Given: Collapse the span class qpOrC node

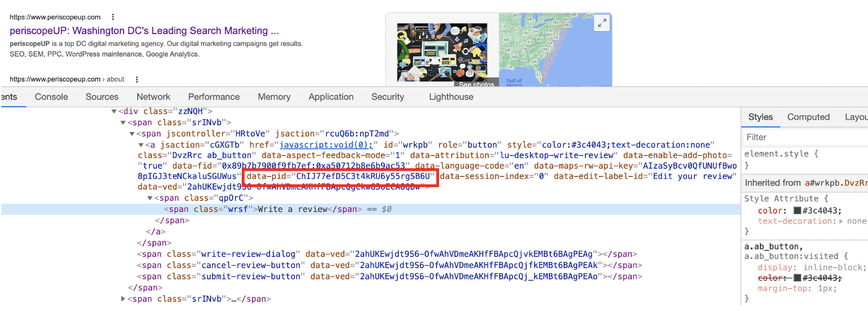Looking at the screenshot, I should coord(150,198).
